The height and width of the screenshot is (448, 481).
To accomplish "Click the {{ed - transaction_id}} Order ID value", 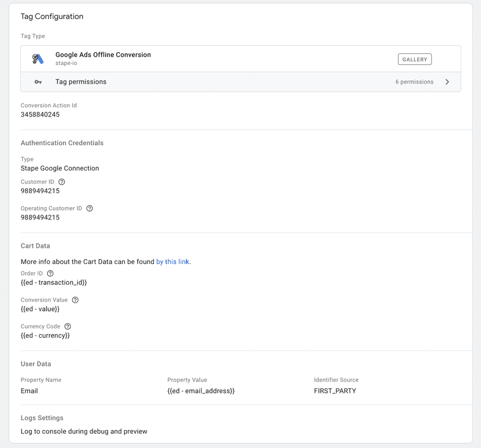I will click(x=53, y=283).
